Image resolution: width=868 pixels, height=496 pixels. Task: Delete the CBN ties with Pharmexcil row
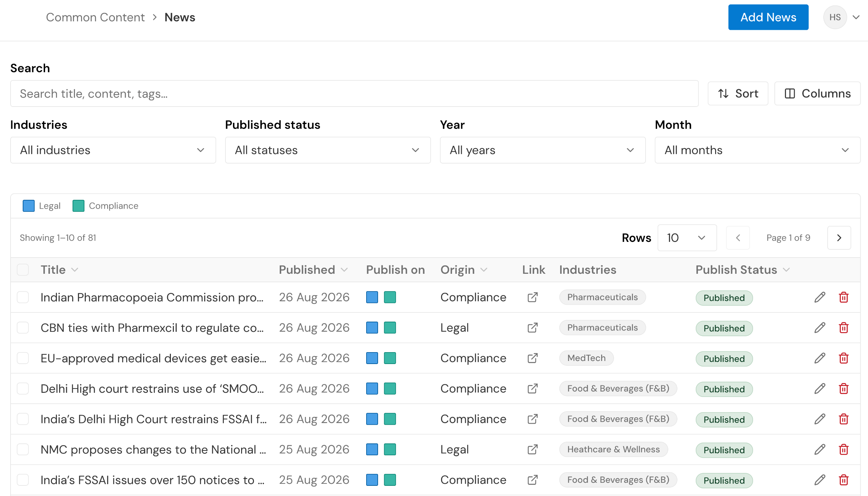coord(844,328)
